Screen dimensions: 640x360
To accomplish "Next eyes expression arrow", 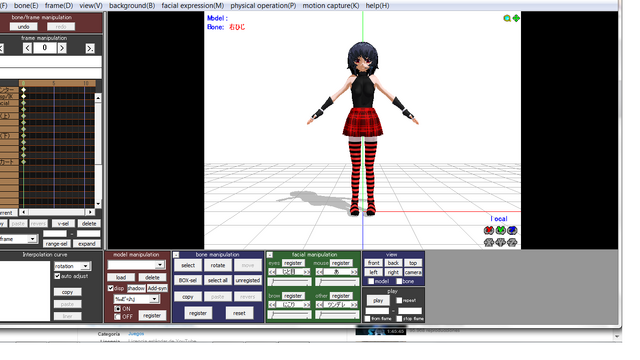I will coord(307,272).
